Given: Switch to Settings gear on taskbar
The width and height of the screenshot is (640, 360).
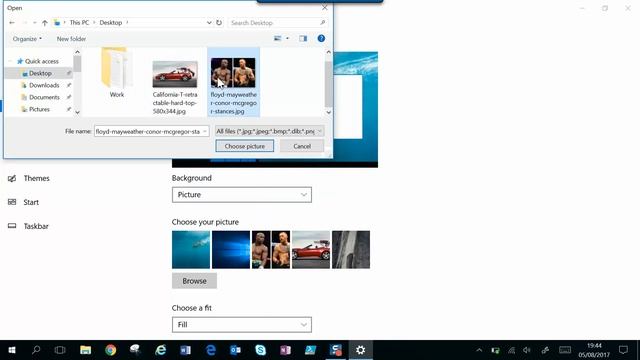Looking at the screenshot, I should click(x=360, y=350).
